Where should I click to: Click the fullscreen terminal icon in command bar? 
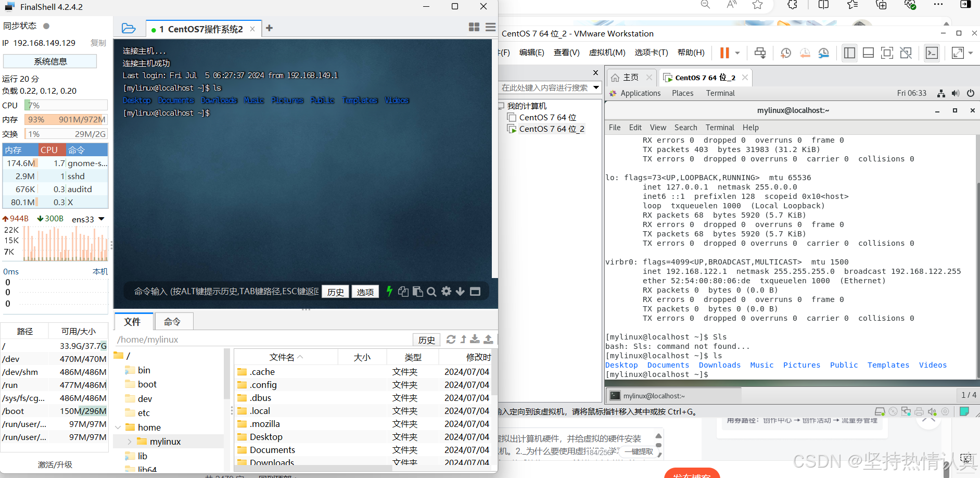click(x=475, y=292)
